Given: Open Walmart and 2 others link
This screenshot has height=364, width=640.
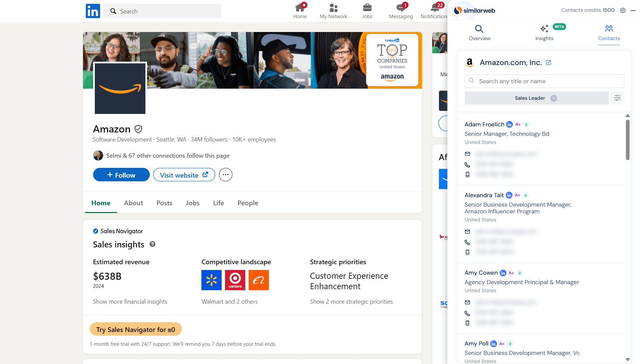Looking at the screenshot, I should point(229,301).
